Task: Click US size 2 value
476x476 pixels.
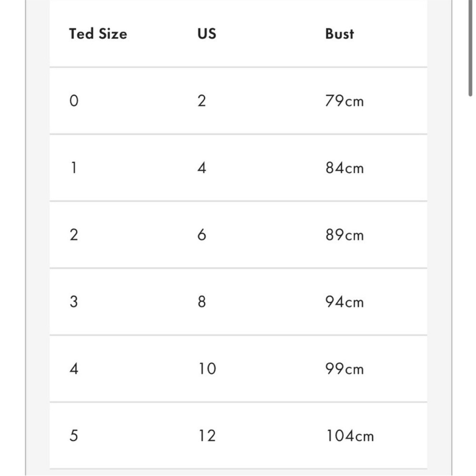Action: coord(201,101)
